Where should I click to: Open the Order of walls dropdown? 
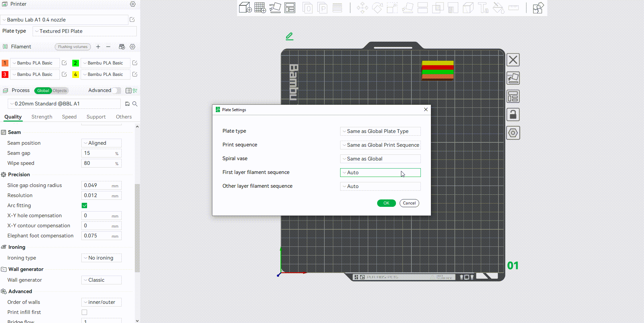tap(101, 302)
